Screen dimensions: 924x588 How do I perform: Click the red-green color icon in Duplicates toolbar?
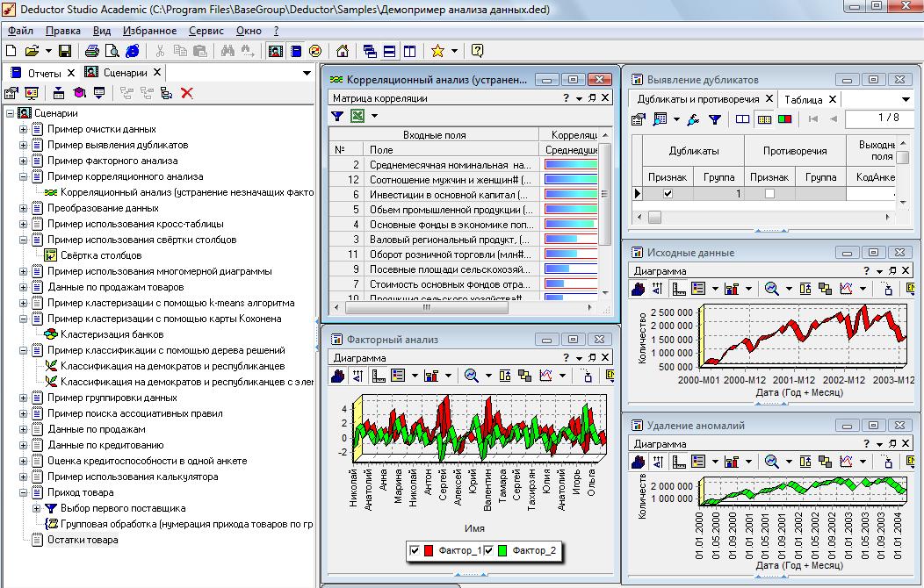pyautogui.click(x=785, y=119)
